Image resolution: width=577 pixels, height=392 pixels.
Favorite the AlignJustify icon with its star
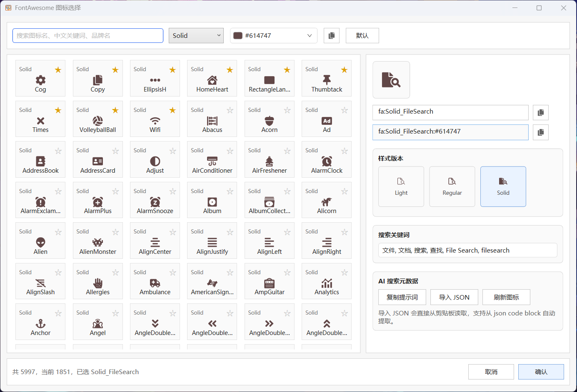[x=230, y=232]
